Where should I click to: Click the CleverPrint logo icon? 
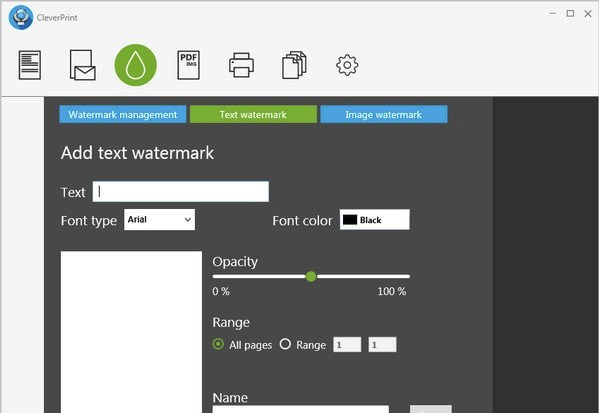(x=21, y=18)
